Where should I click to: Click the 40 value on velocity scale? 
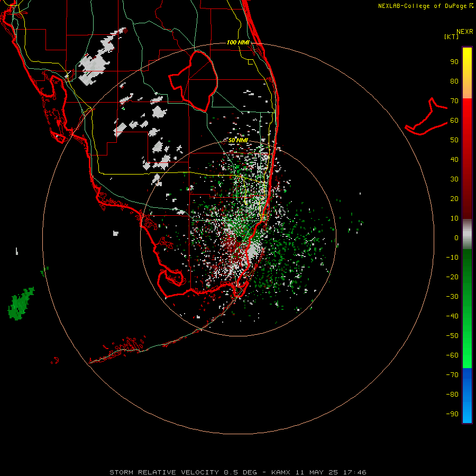tap(454, 159)
